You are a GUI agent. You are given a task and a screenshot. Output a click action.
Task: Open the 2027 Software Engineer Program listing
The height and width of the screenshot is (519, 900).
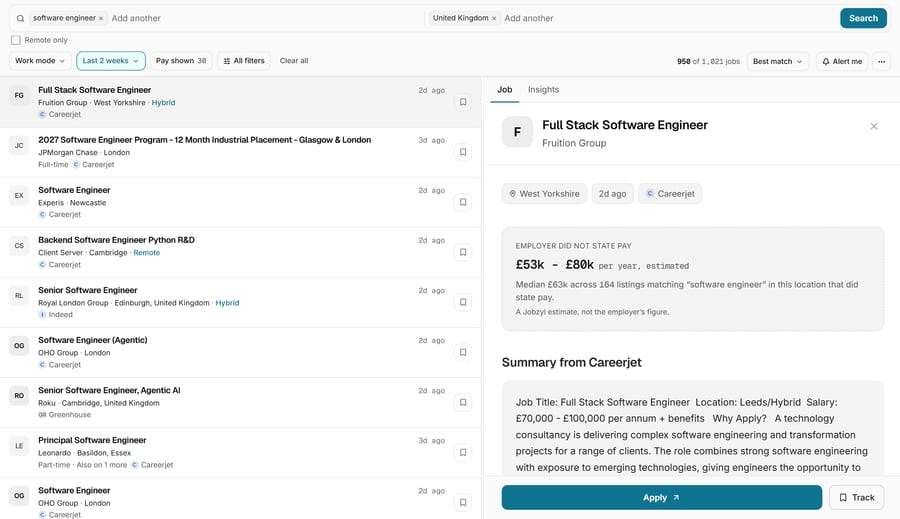pyautogui.click(x=204, y=140)
